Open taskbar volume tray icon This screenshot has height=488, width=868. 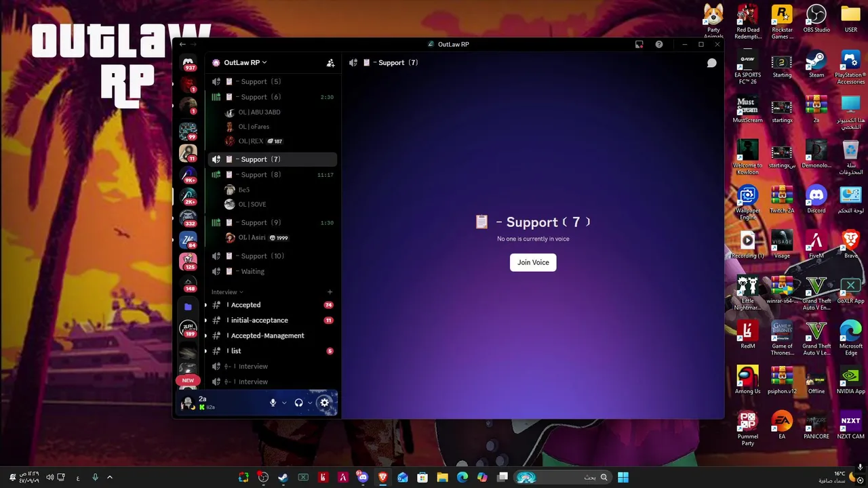click(x=50, y=477)
